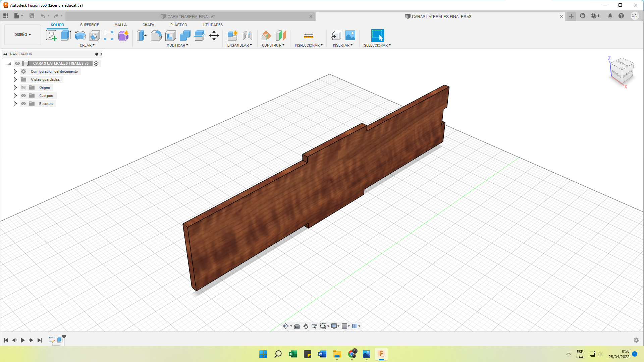Click the Insert Canvas image icon
Image resolution: width=644 pixels, height=362 pixels.
[350, 36]
